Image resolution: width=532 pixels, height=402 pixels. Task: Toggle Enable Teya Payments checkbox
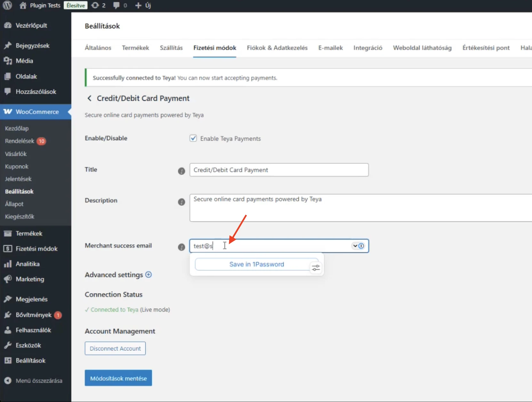coord(193,138)
